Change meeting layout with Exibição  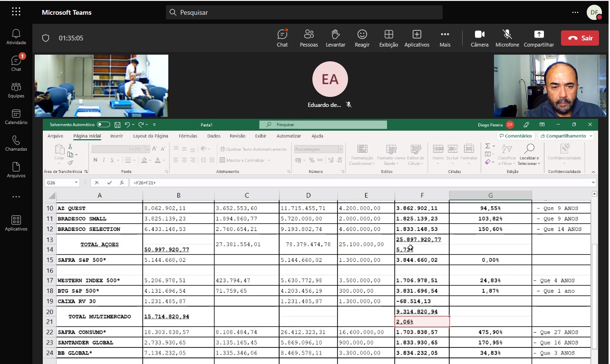coord(388,38)
